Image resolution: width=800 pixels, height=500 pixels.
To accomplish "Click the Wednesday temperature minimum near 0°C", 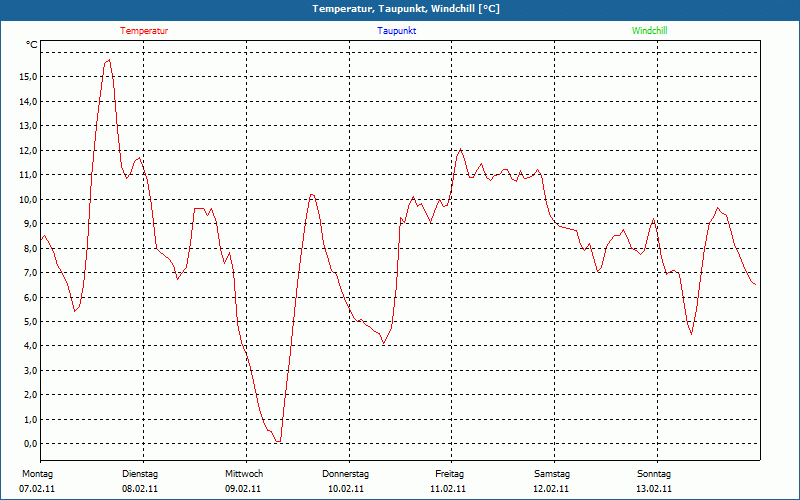I will point(278,441).
